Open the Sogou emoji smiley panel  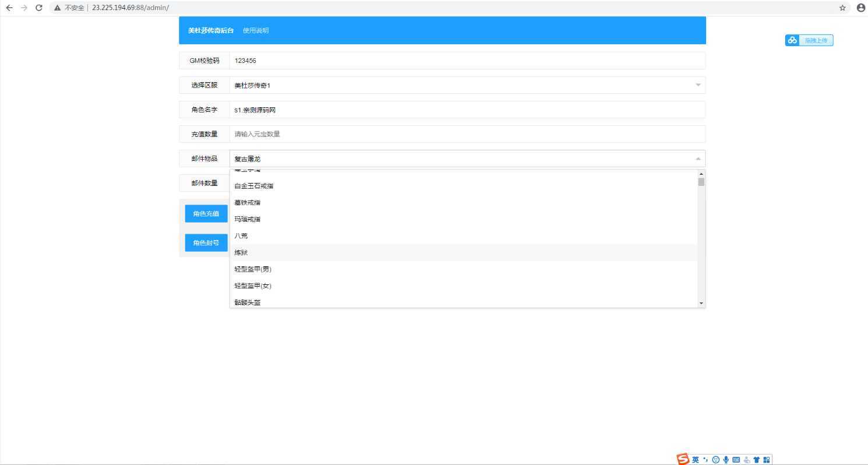coord(716,460)
